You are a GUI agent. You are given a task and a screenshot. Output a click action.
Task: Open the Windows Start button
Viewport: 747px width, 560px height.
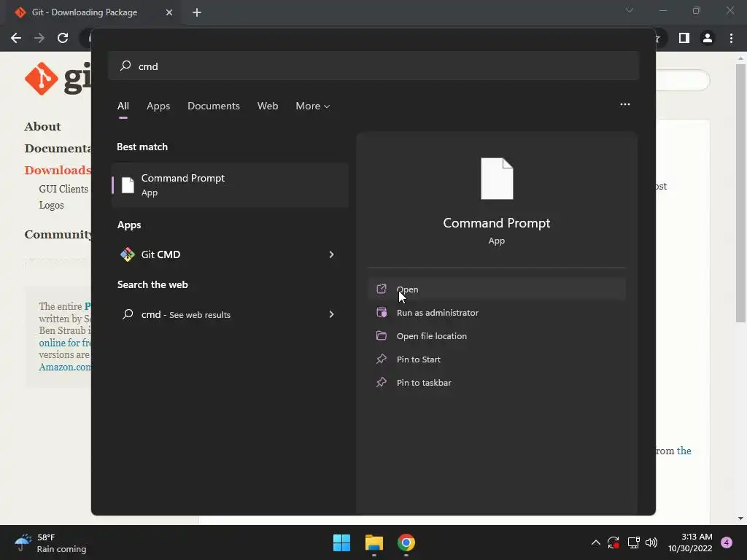[x=341, y=542]
